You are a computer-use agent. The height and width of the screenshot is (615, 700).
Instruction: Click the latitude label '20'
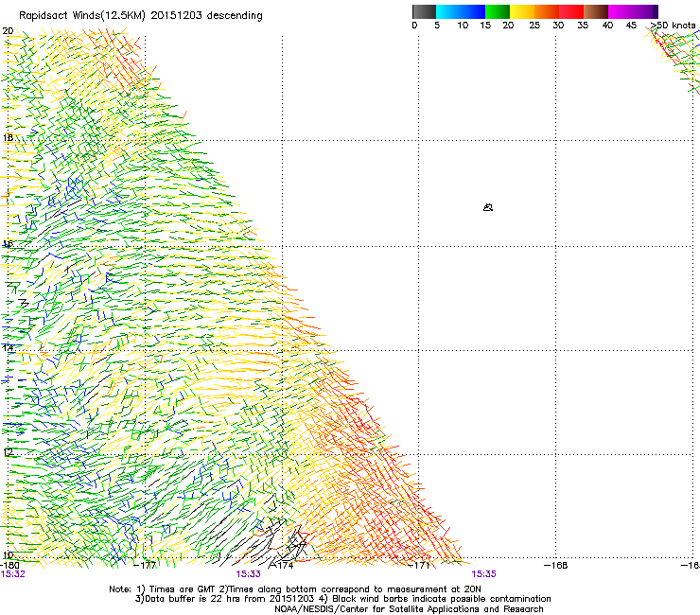(8, 31)
